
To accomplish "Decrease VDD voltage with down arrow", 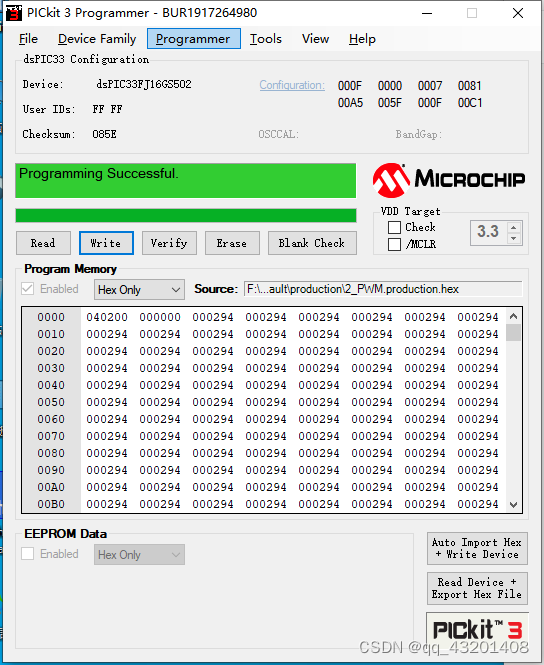I will 514,238.
